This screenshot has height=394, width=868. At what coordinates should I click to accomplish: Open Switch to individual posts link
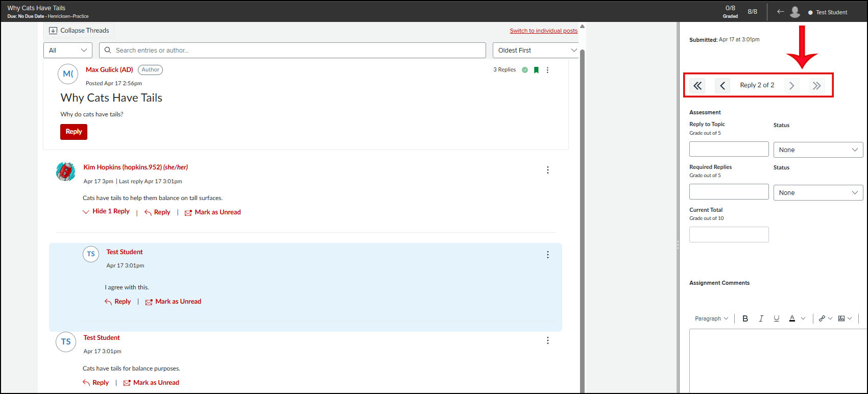[x=543, y=31]
